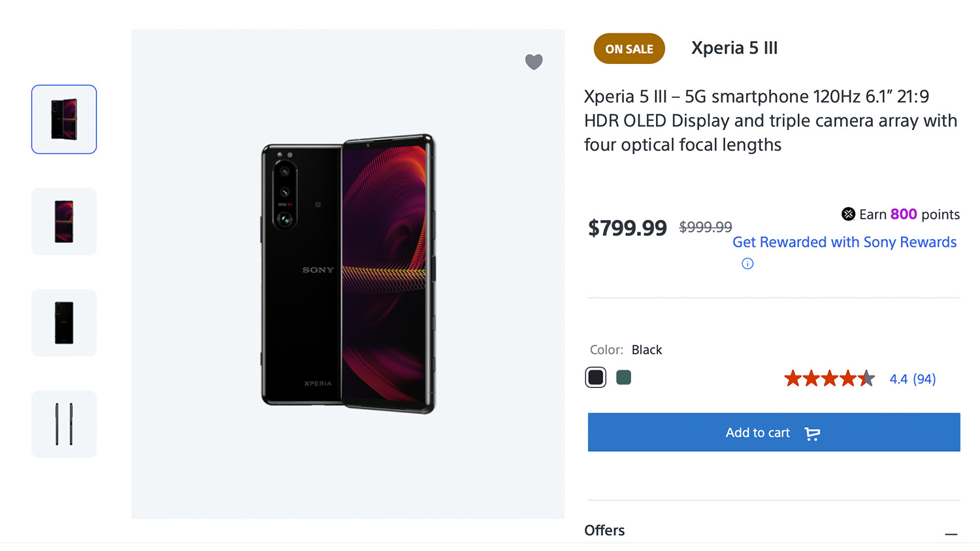Image resolution: width=980 pixels, height=551 pixels.
Task: Add phone to wishlist with heart icon
Action: click(534, 61)
